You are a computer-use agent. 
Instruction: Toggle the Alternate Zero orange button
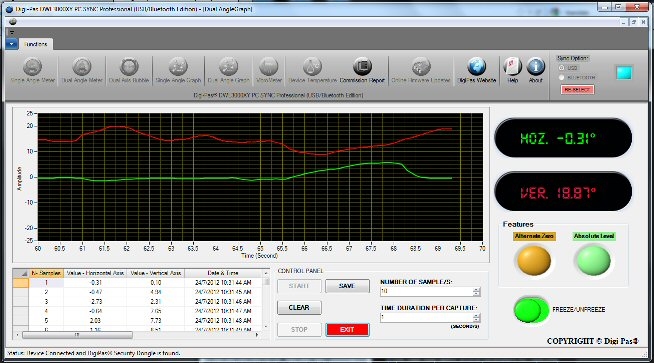coord(534,260)
